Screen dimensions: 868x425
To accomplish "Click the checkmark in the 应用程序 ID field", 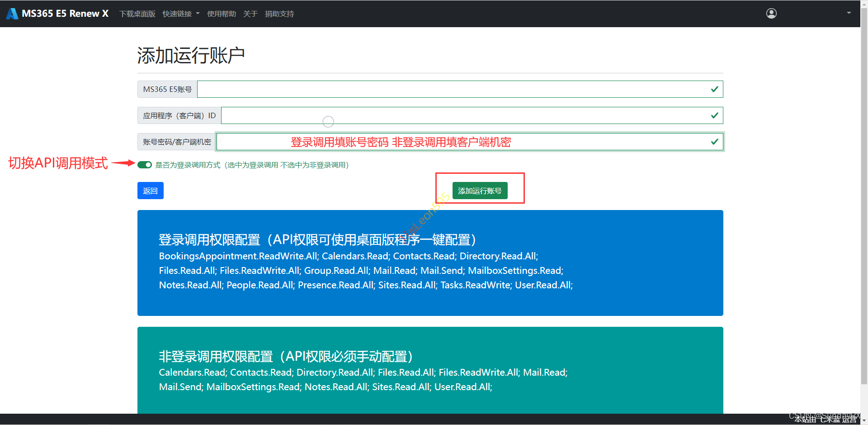I will [x=714, y=115].
